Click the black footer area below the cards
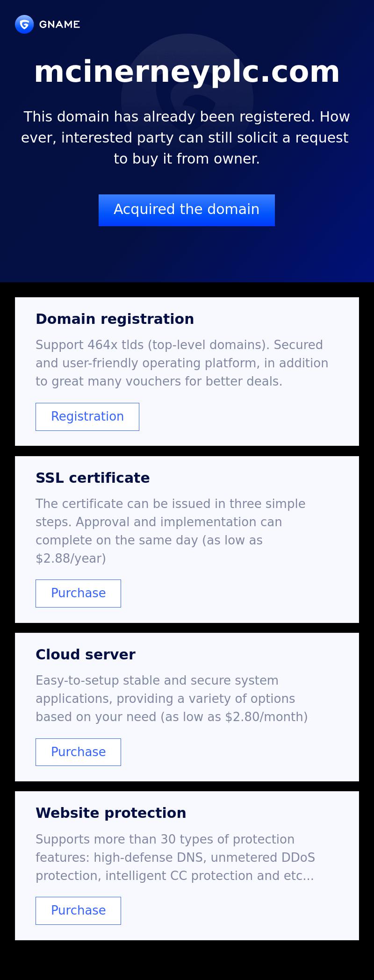Image resolution: width=374 pixels, height=980 pixels. pos(187,960)
